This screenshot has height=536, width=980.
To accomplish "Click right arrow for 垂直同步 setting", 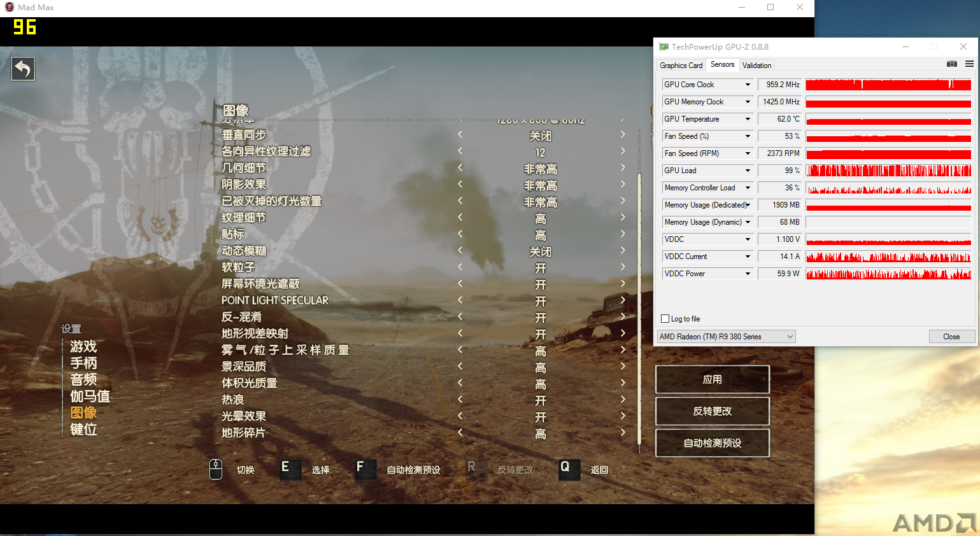I will pyautogui.click(x=623, y=135).
